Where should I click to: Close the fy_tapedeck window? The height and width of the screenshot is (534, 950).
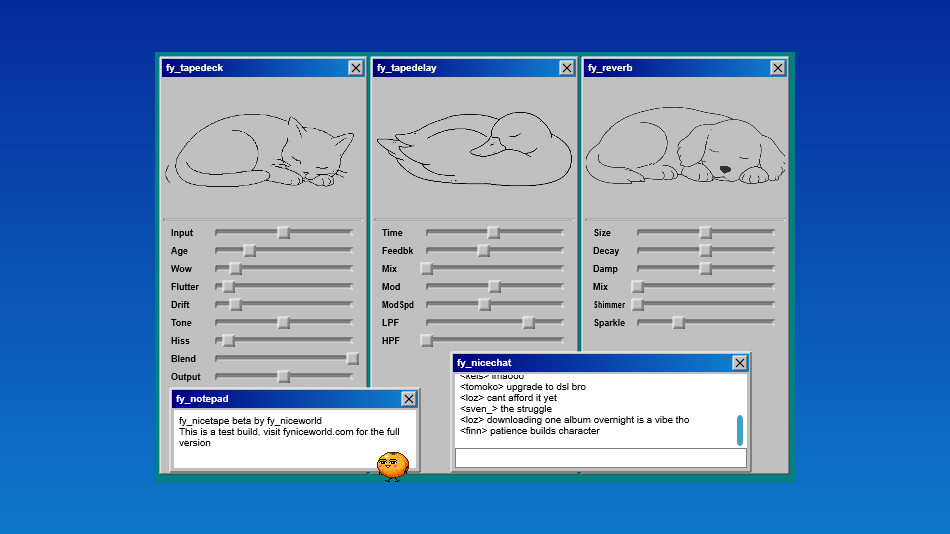click(356, 68)
